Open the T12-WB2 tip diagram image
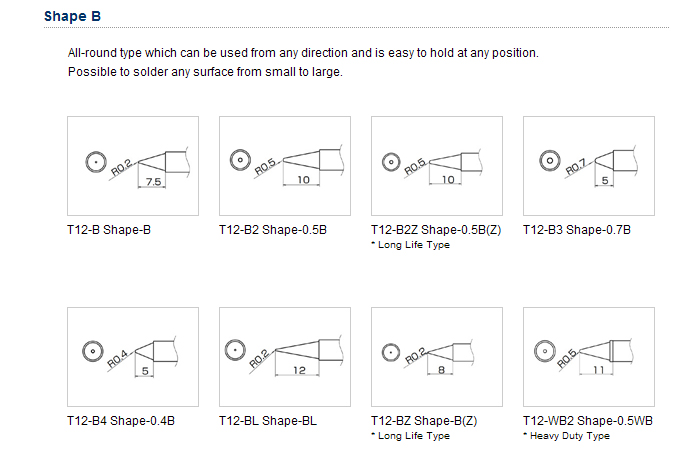Viewport: 700px width, 457px height. coord(588,354)
